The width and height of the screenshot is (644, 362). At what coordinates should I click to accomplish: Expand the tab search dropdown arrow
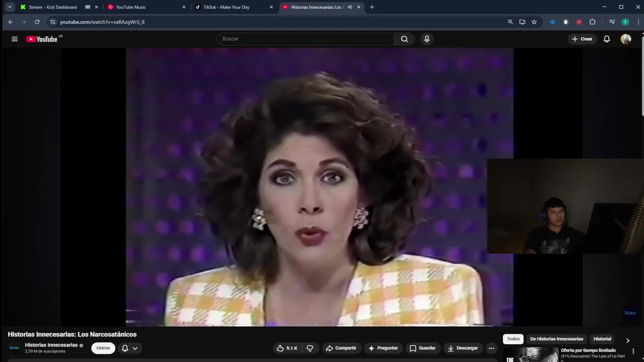(10, 7)
